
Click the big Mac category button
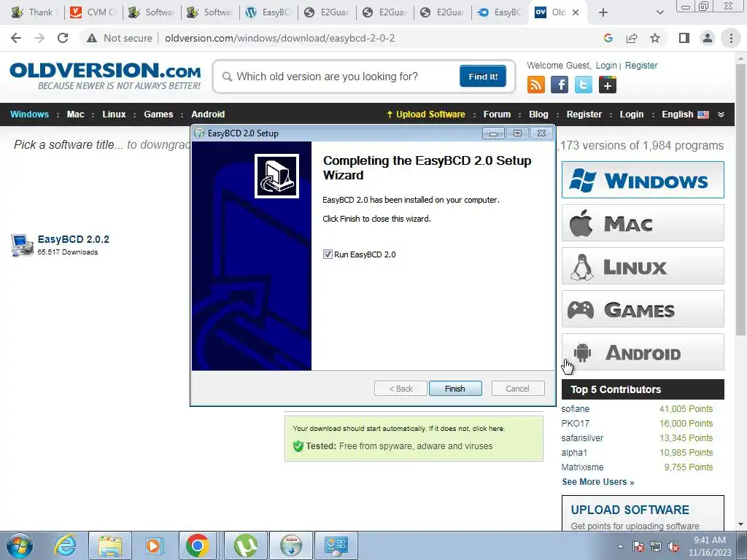coord(643,223)
